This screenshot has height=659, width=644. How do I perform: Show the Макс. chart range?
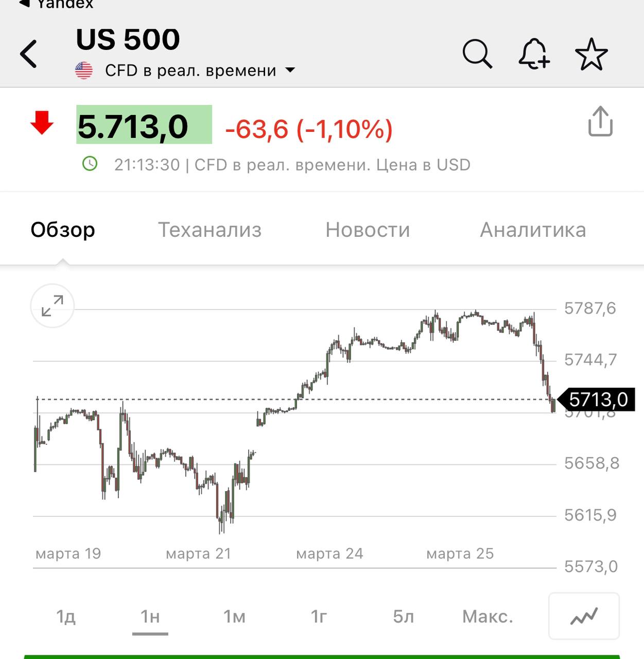click(488, 616)
